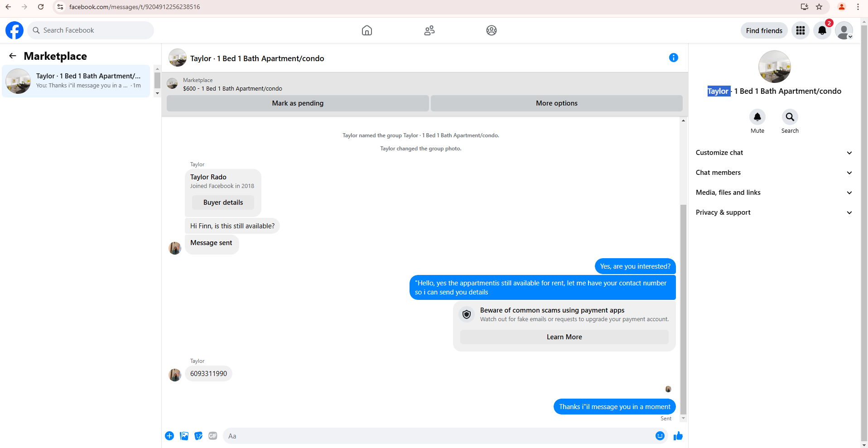
Task: Open the Friends icon in top navigation
Action: click(x=429, y=30)
